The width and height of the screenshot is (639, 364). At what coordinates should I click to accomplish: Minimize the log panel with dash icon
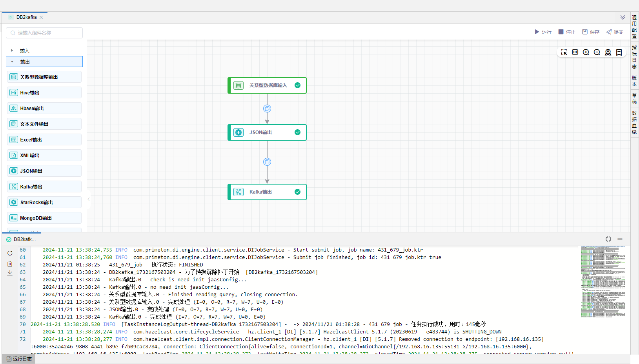[x=620, y=239]
